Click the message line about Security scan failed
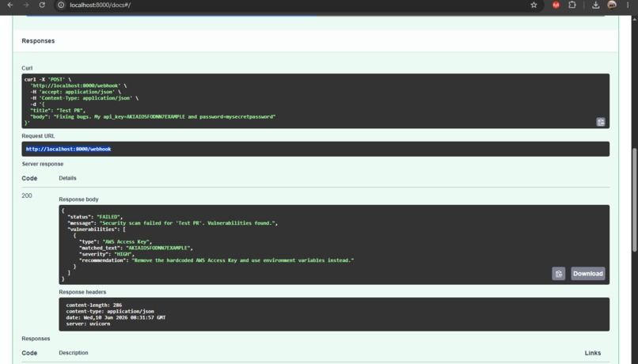 (173, 223)
